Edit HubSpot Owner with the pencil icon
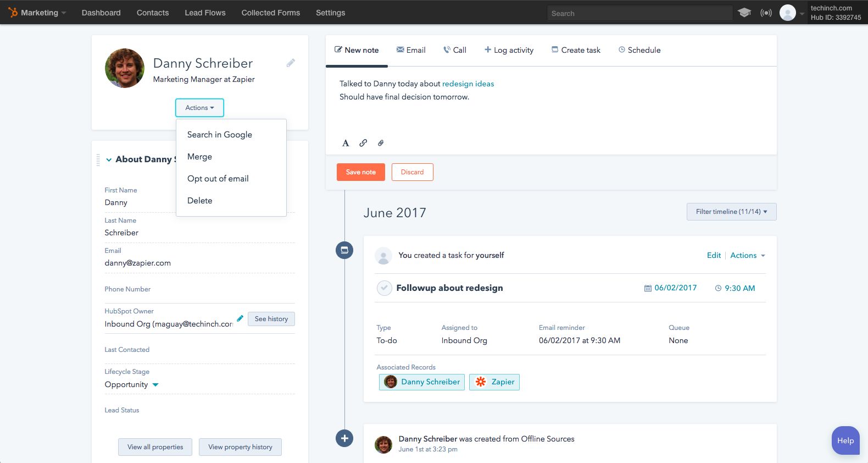 point(240,318)
